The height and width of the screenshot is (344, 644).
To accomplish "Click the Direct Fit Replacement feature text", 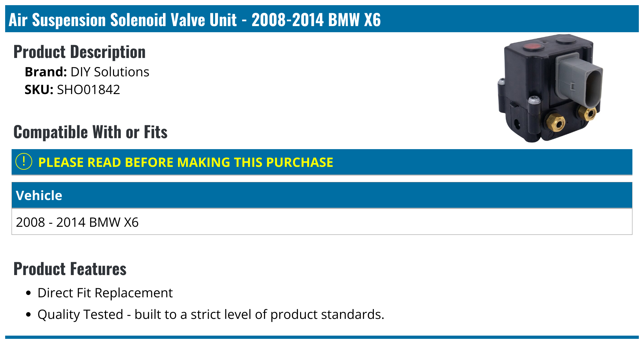I will pos(105,293).
